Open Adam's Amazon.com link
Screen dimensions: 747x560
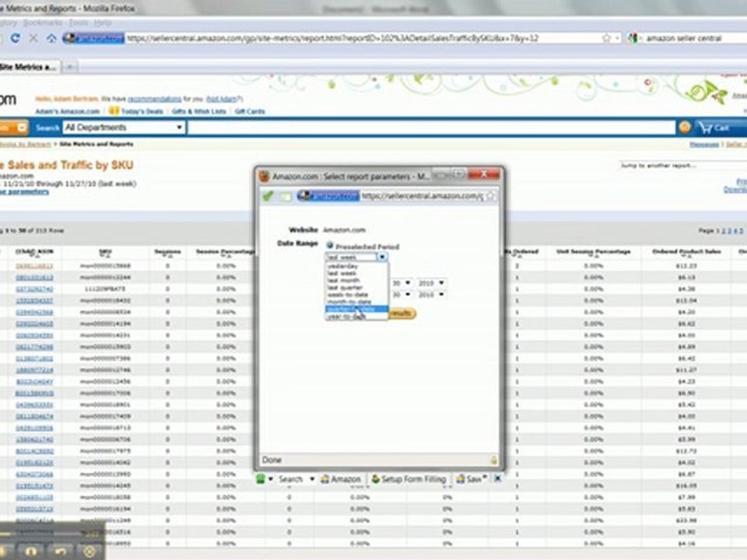[67, 111]
